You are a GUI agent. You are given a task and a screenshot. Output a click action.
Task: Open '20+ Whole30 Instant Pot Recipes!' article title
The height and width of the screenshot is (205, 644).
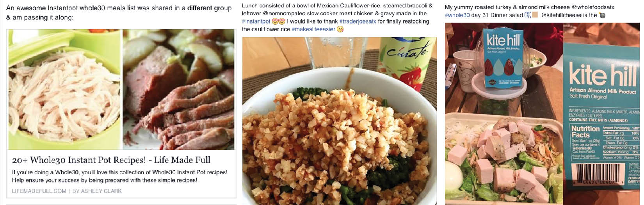111,160
